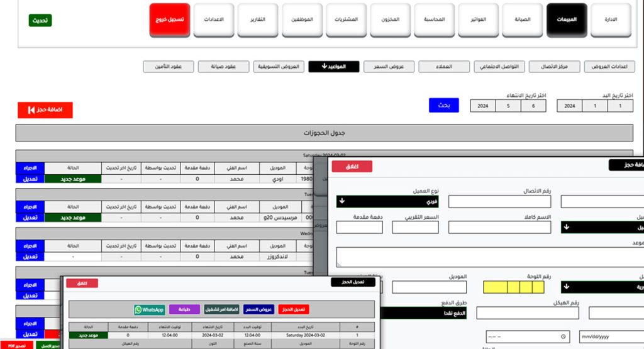
Task: Open the المبيعات sales main tab
Action: [x=567, y=20]
